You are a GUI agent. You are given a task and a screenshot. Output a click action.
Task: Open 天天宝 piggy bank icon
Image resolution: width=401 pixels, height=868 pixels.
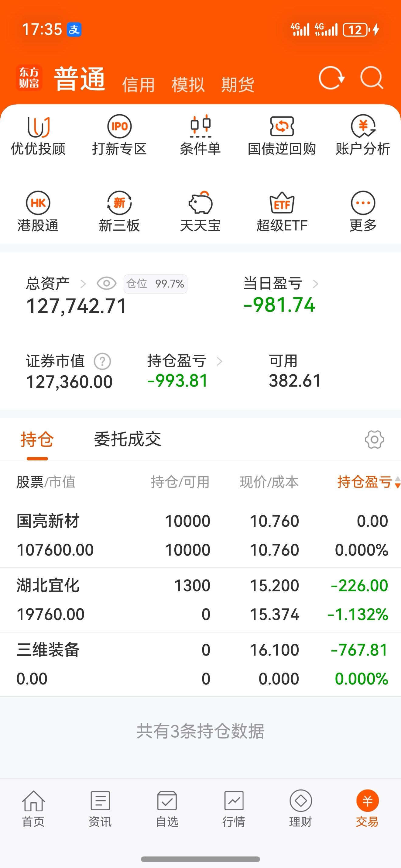(200, 203)
